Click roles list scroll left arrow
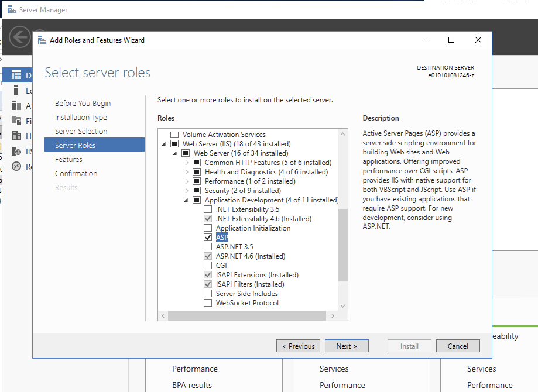The width and height of the screenshot is (538, 392). 163,315
